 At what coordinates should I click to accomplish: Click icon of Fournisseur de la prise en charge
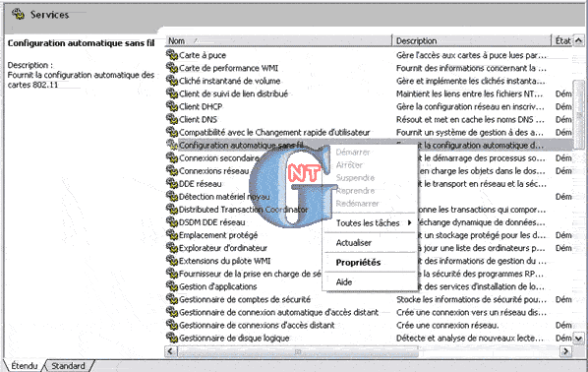(x=172, y=274)
